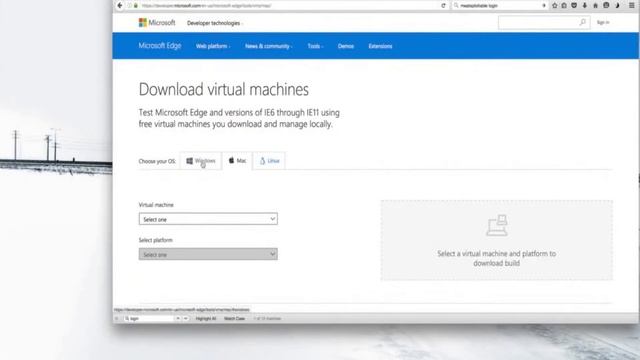Click the round extension icon in toolbar
The width and height of the screenshot is (640, 360).
[606, 5]
